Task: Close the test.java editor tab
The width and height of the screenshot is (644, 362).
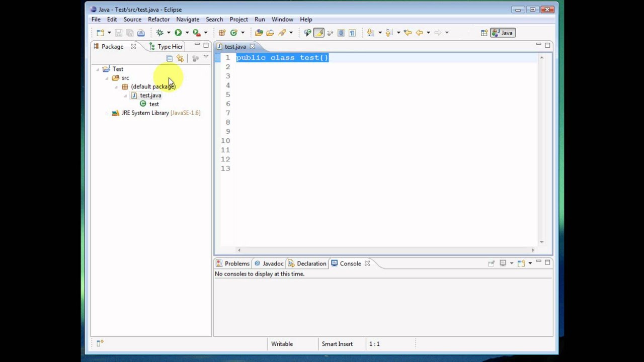Action: click(x=252, y=46)
